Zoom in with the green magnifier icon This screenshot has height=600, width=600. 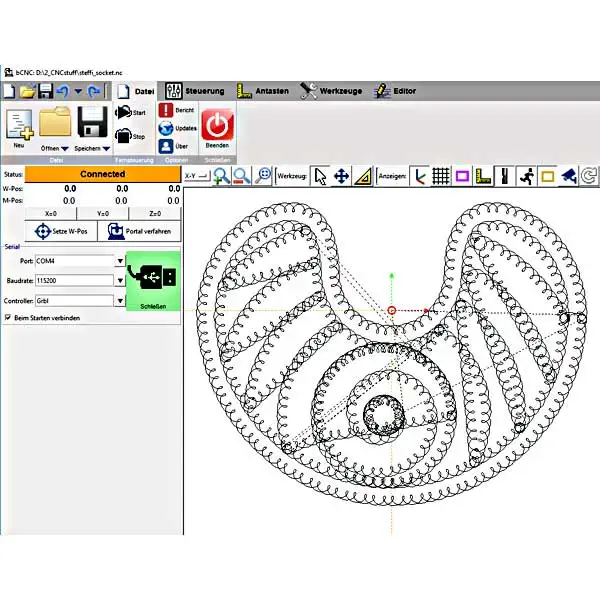[221, 176]
